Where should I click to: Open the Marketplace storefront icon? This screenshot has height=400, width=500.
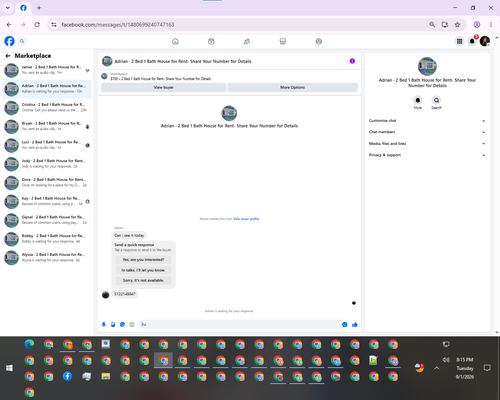(283, 41)
